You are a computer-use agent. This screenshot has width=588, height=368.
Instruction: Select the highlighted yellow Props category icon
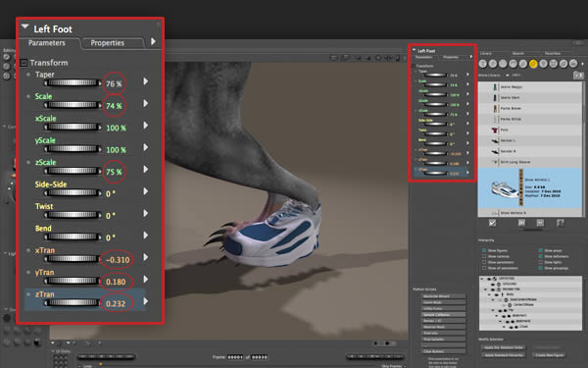[533, 64]
